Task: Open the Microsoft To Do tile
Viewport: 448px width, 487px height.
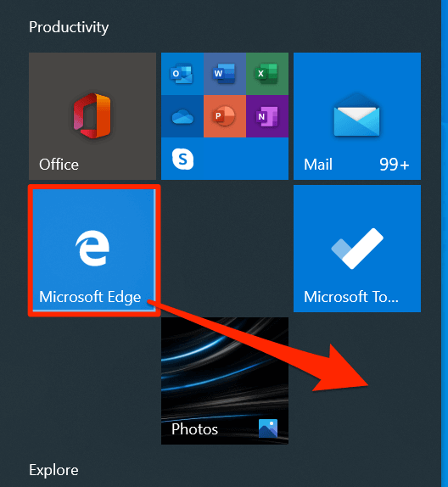Action: tap(357, 249)
